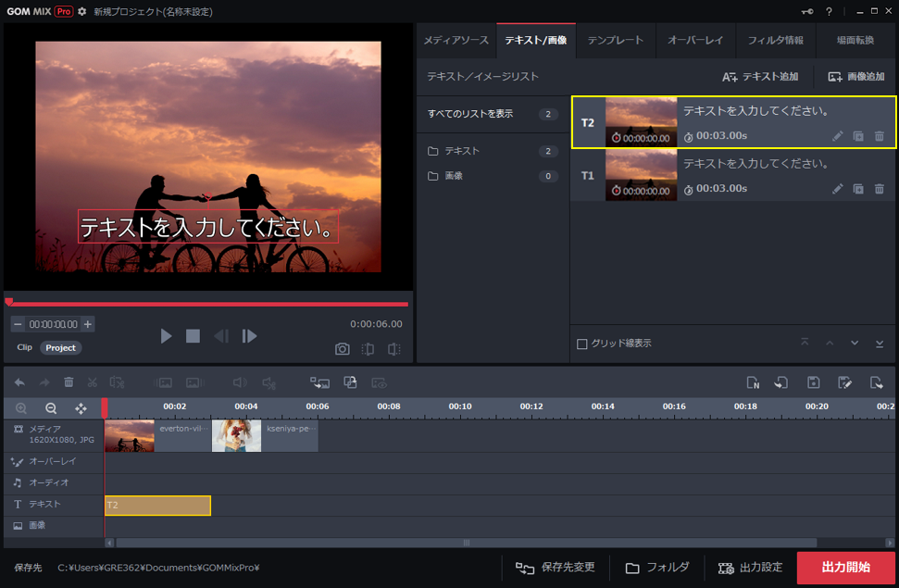Image resolution: width=899 pixels, height=588 pixels.
Task: Click the テキスト追加 button
Action: click(760, 77)
